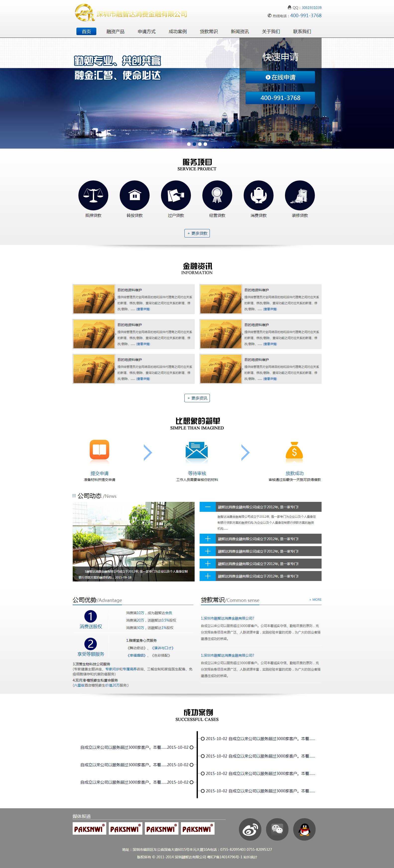Expand the second news accordion item
Screen dimensions: 394x868
[208, 539]
